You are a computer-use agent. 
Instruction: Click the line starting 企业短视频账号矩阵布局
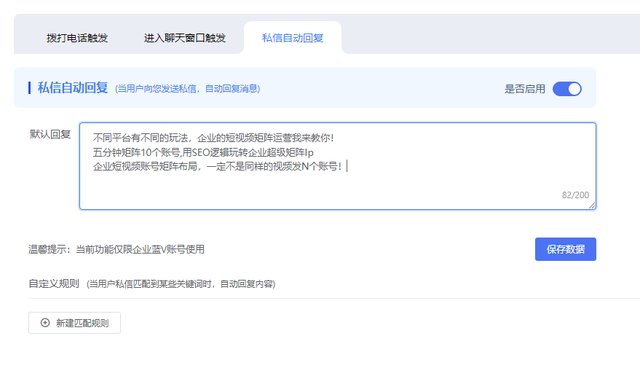pos(218,166)
